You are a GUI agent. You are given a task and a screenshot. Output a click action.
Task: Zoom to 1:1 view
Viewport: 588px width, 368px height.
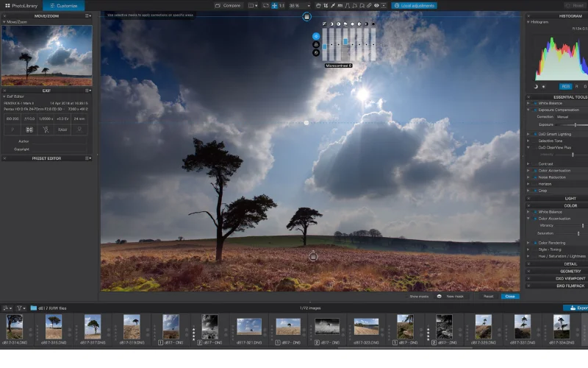point(282,6)
